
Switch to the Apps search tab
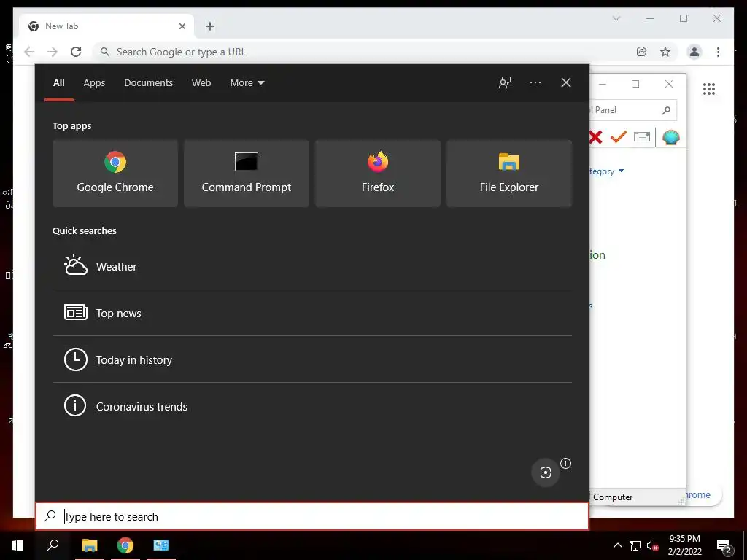point(94,83)
